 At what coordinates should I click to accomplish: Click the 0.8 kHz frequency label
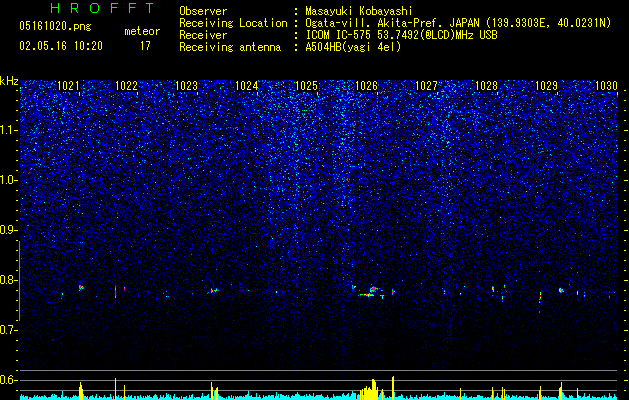coord(8,280)
